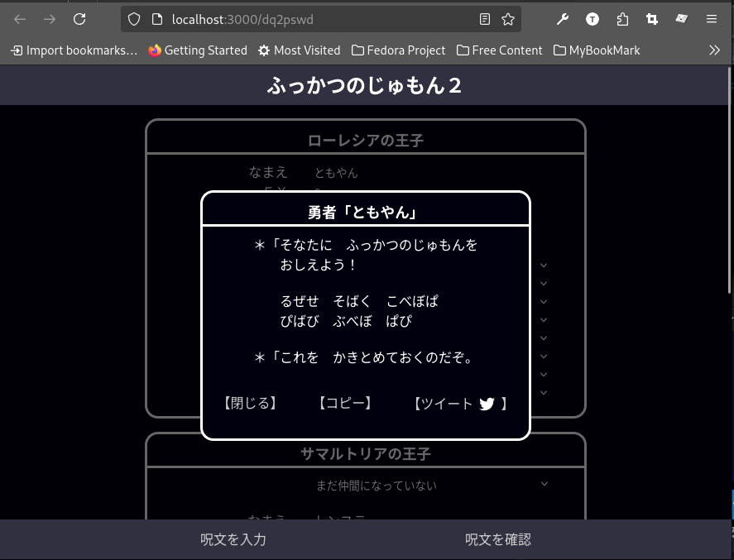Open the Fedora Project bookmarks folder
Image resolution: width=734 pixels, height=560 pixels.
[x=398, y=50]
